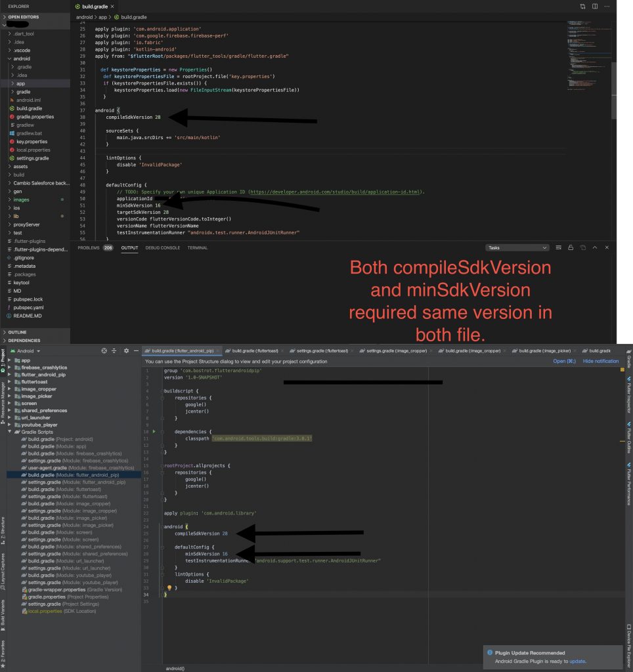633x672 pixels.
Task: Expand the assets folder in Explorer
Action: tap(20, 167)
